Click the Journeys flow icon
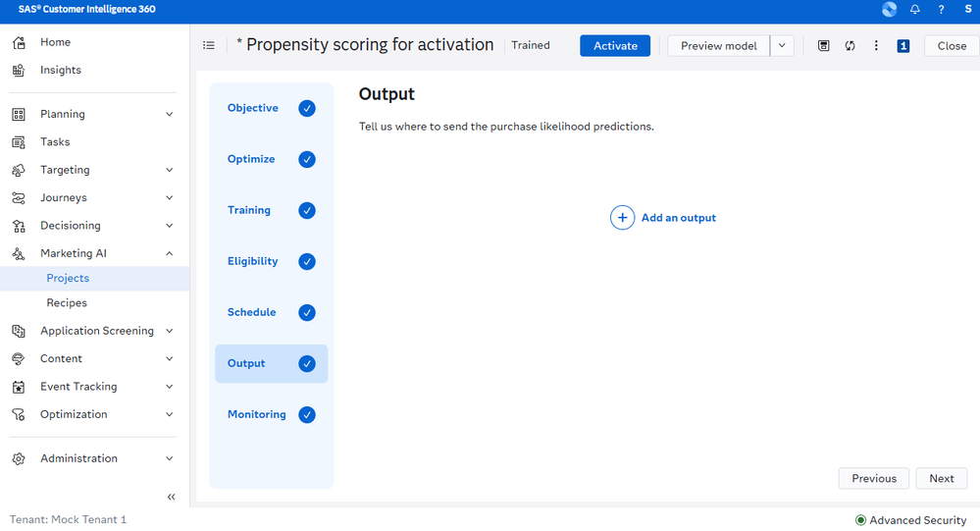Screen dimensions: 980x531 coord(19,198)
